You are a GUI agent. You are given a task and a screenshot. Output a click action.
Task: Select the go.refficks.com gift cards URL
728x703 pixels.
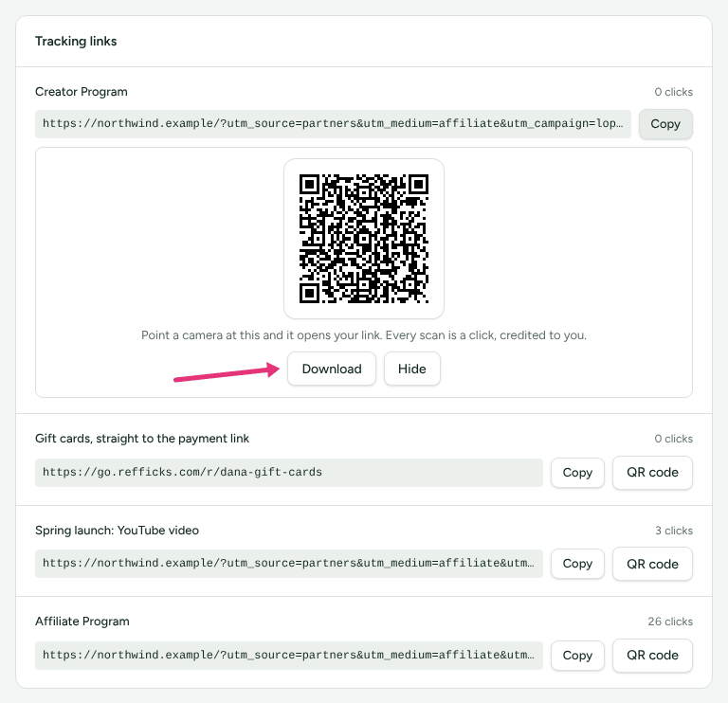click(289, 473)
